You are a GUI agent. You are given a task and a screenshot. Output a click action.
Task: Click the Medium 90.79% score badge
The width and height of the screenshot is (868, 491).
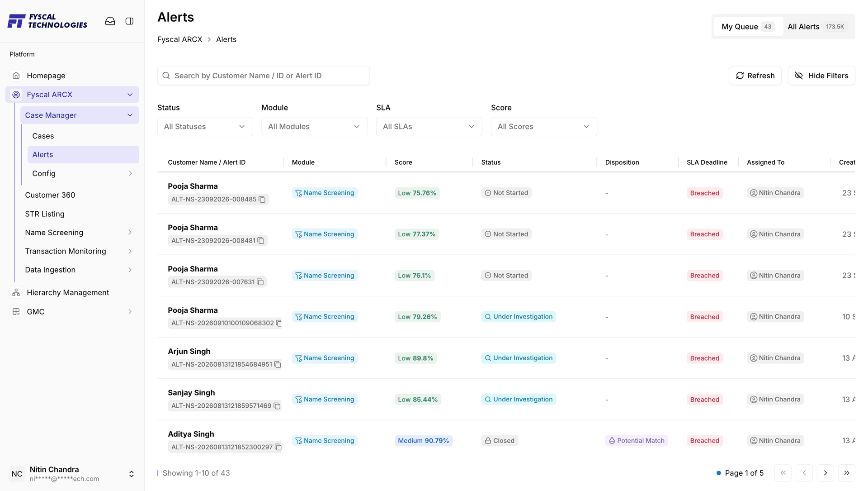pyautogui.click(x=424, y=441)
